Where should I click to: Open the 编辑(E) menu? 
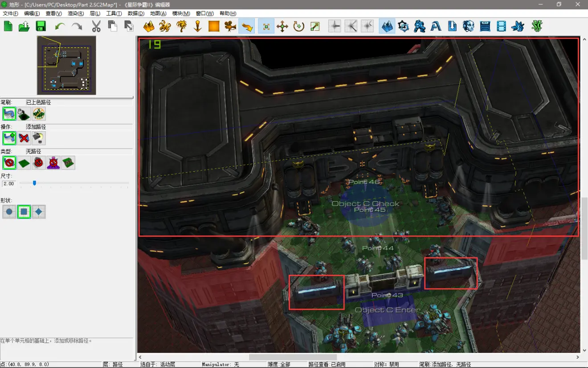point(32,13)
